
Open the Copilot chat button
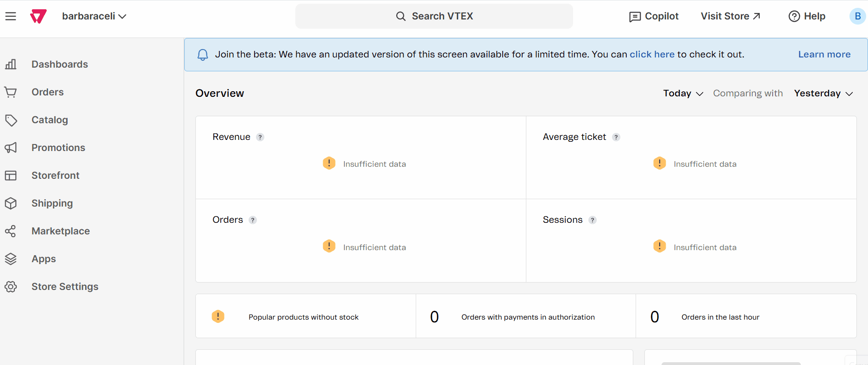[654, 17]
